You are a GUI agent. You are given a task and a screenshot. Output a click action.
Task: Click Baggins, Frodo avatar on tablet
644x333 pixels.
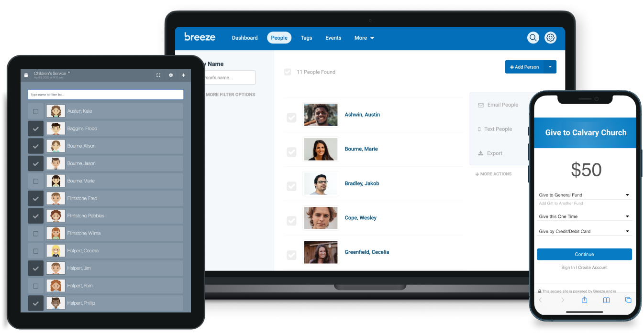(56, 129)
